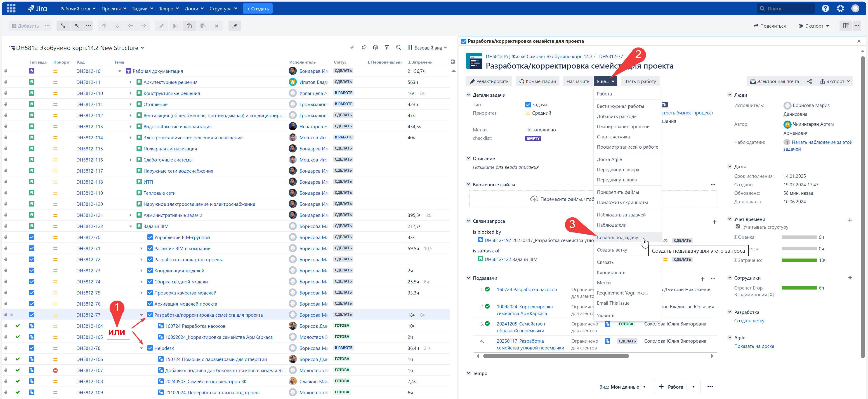This screenshot has height=399, width=868.
Task: Toggle the panel layout icon at top right
Action: 846,26
